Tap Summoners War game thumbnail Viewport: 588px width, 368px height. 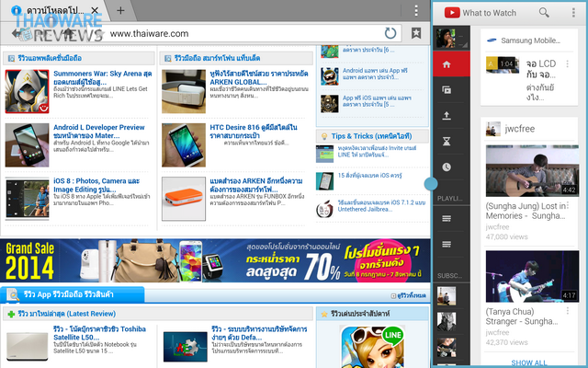click(x=27, y=91)
